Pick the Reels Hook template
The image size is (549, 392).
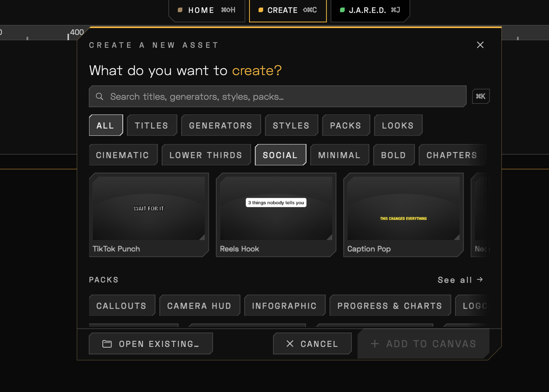coord(276,215)
